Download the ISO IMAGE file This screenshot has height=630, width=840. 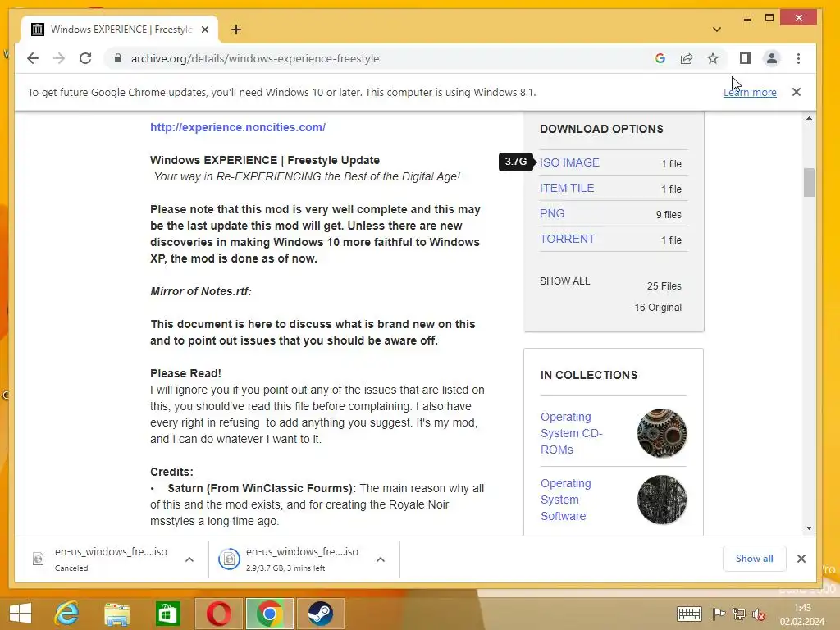(x=569, y=162)
